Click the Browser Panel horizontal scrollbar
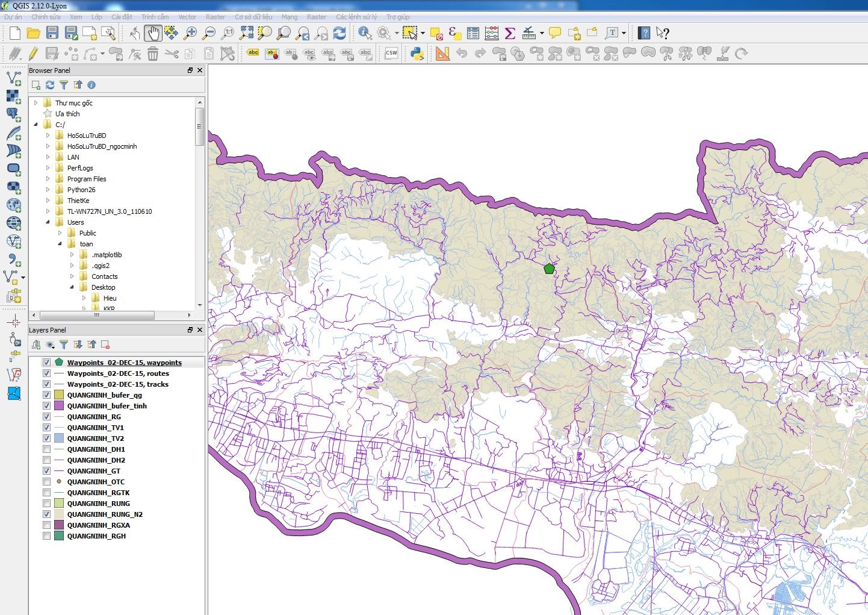868x615 pixels. tap(97, 315)
